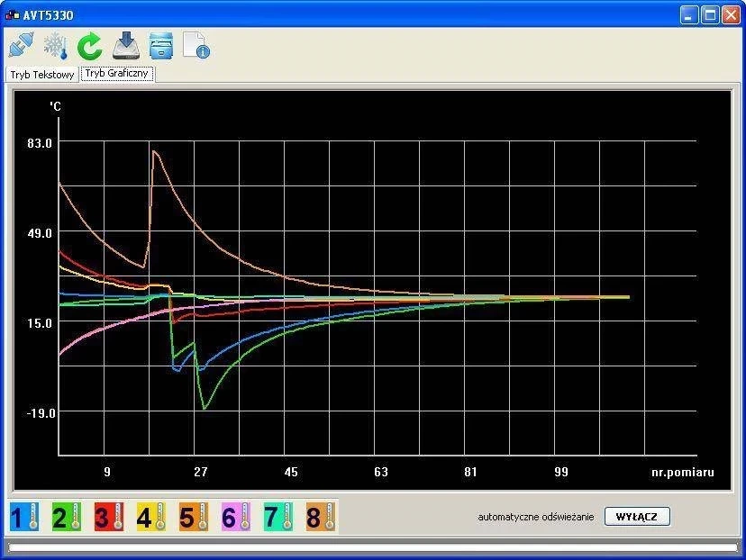Click the download to drive icon
The image size is (746, 560).
tap(126, 45)
